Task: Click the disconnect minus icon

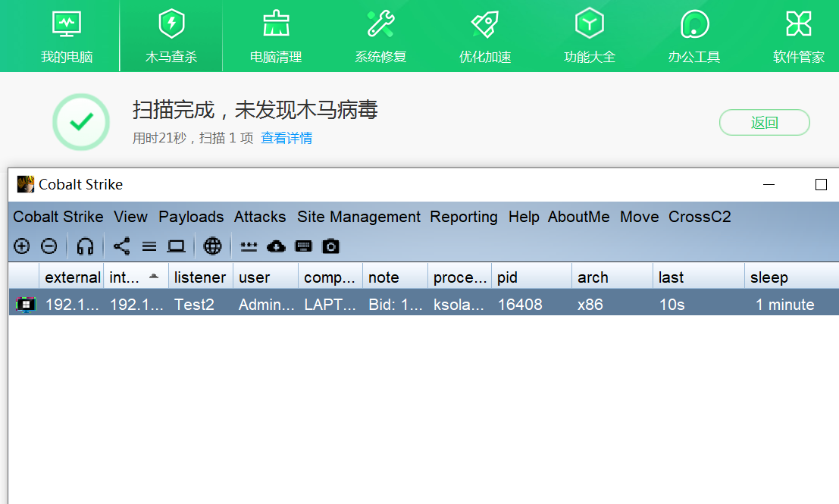Action: pos(49,246)
